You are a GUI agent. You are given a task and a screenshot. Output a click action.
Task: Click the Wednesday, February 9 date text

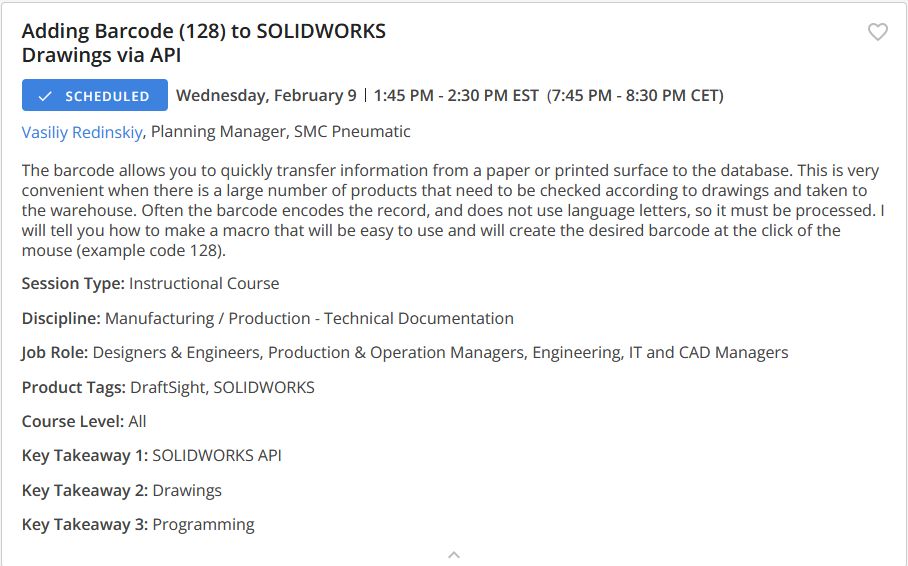[x=266, y=96]
